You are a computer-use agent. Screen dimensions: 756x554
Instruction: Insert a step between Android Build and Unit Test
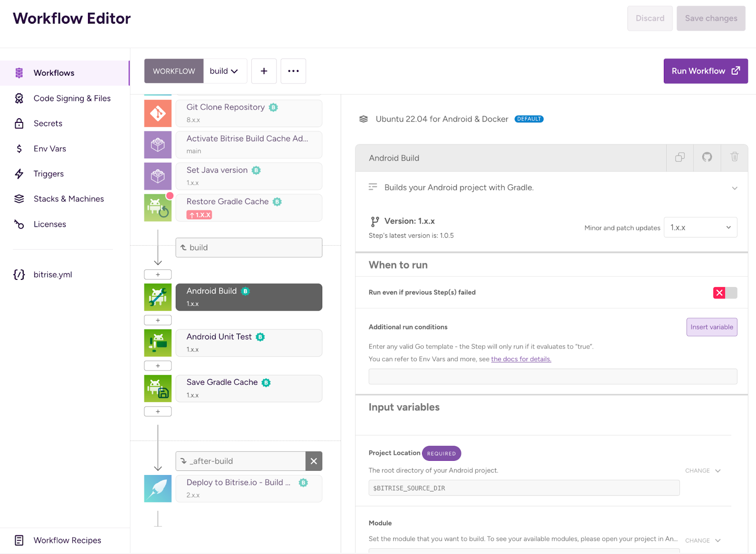(x=158, y=320)
